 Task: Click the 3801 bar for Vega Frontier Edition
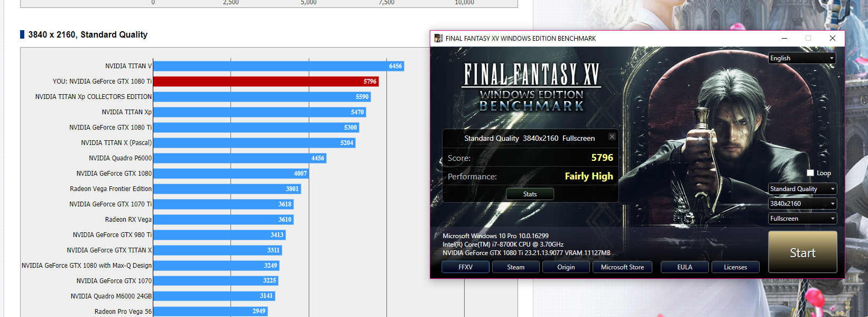pyautogui.click(x=227, y=189)
